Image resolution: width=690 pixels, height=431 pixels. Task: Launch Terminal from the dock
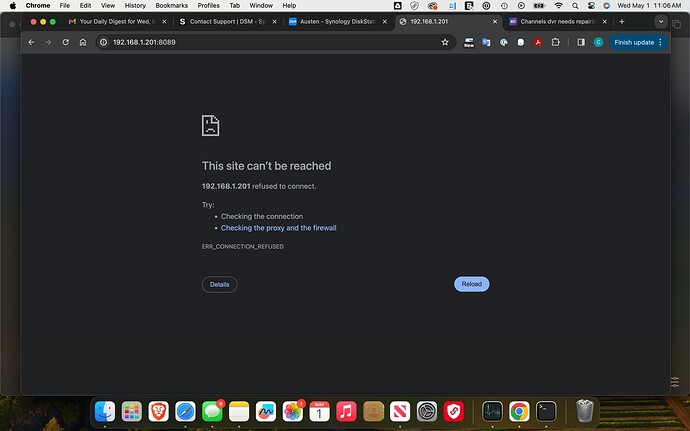[x=546, y=410]
